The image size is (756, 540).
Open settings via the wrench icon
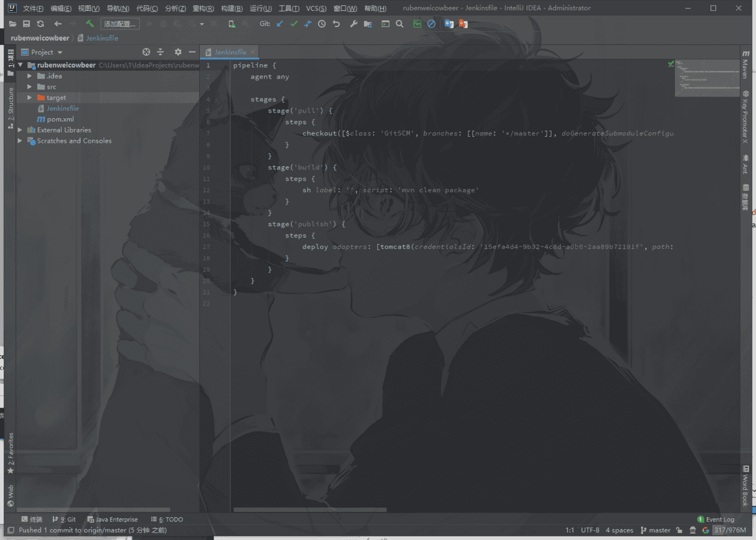pyautogui.click(x=353, y=24)
